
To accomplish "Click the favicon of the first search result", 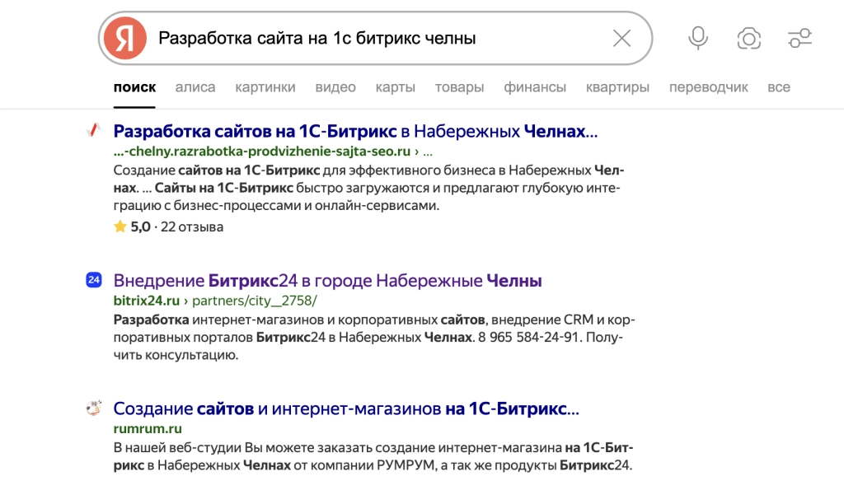I will click(x=93, y=130).
